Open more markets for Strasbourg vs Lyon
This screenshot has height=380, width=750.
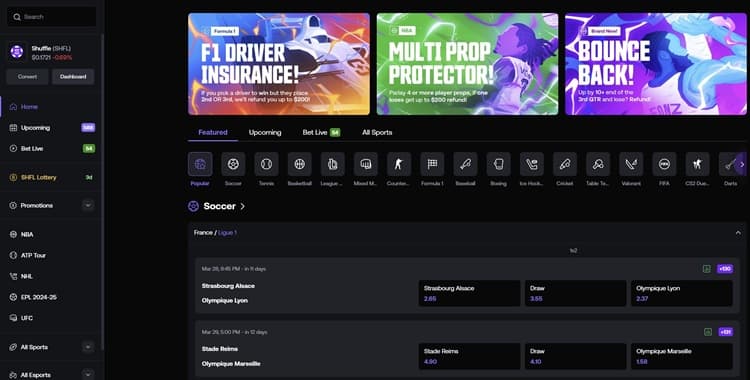[725, 269]
